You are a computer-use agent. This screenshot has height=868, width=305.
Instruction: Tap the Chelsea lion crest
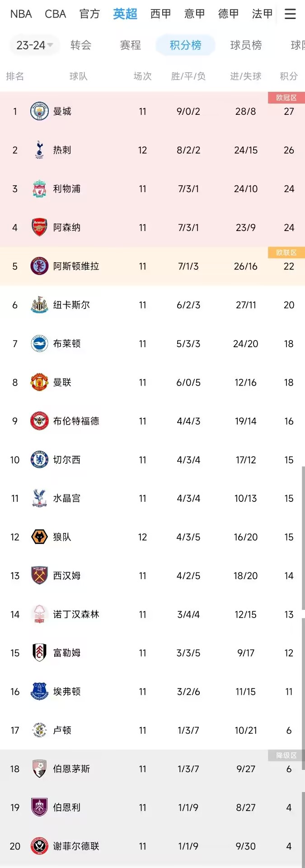(39, 460)
